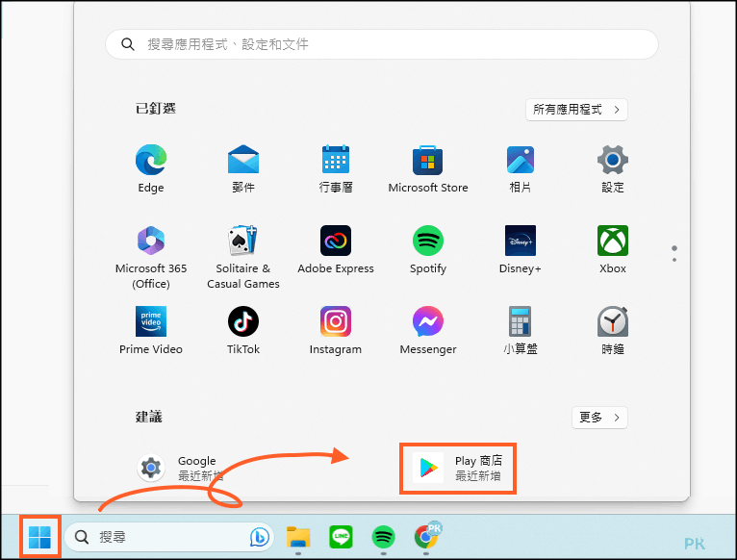This screenshot has height=560, width=737.
Task: Launch Microsoft 365 (Office)
Action: [151, 257]
